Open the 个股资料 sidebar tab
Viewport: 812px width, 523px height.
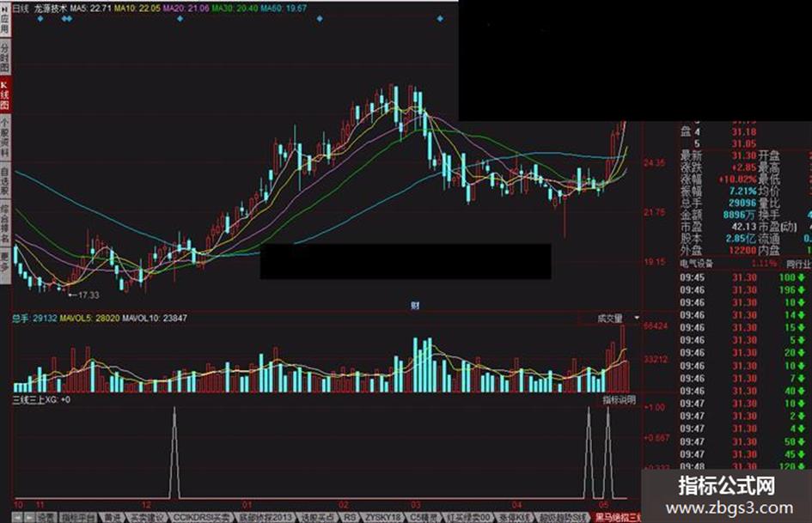coord(4,137)
